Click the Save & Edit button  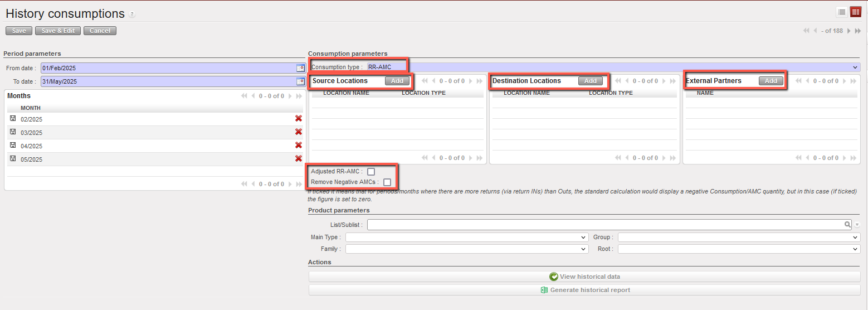click(x=58, y=31)
